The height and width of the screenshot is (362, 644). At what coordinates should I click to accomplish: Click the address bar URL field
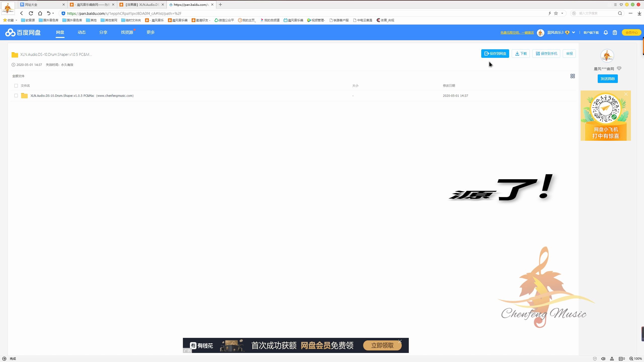click(302, 13)
